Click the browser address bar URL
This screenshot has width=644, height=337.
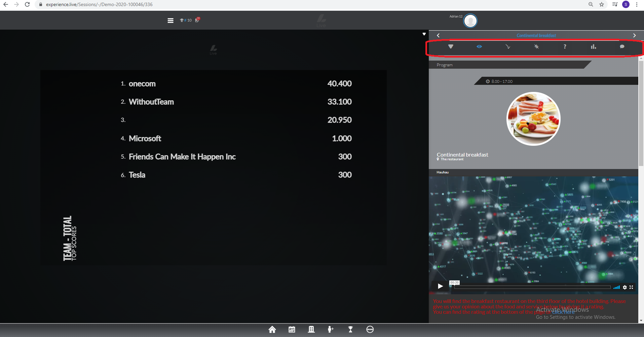99,4
